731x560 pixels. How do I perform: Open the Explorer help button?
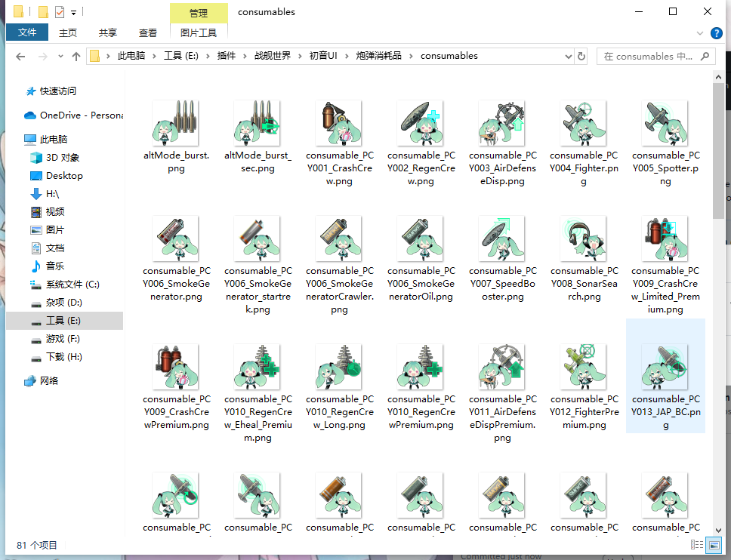pyautogui.click(x=716, y=33)
